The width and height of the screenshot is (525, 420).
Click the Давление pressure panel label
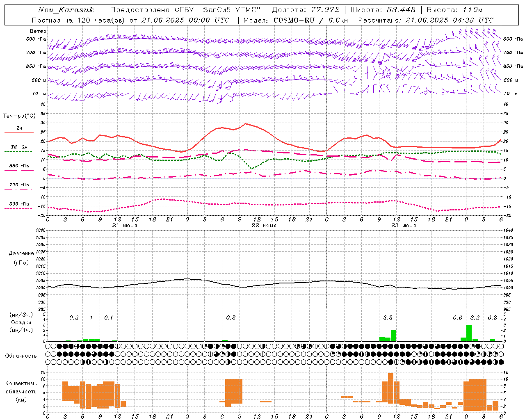[x=21, y=253]
